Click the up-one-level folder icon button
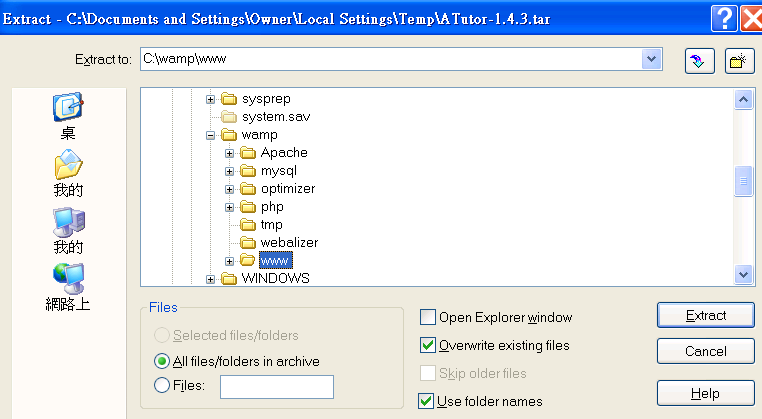This screenshot has width=762, height=419. tap(699, 61)
